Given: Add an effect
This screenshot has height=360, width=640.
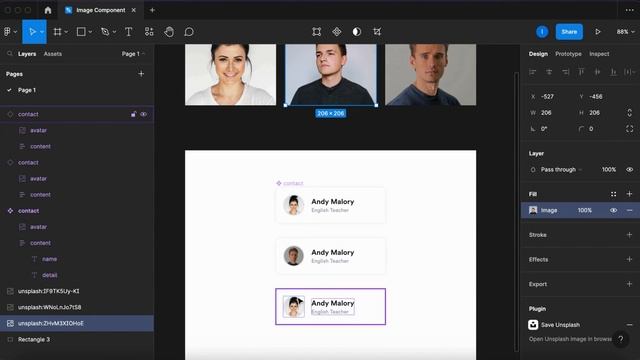Looking at the screenshot, I should [x=629, y=260].
